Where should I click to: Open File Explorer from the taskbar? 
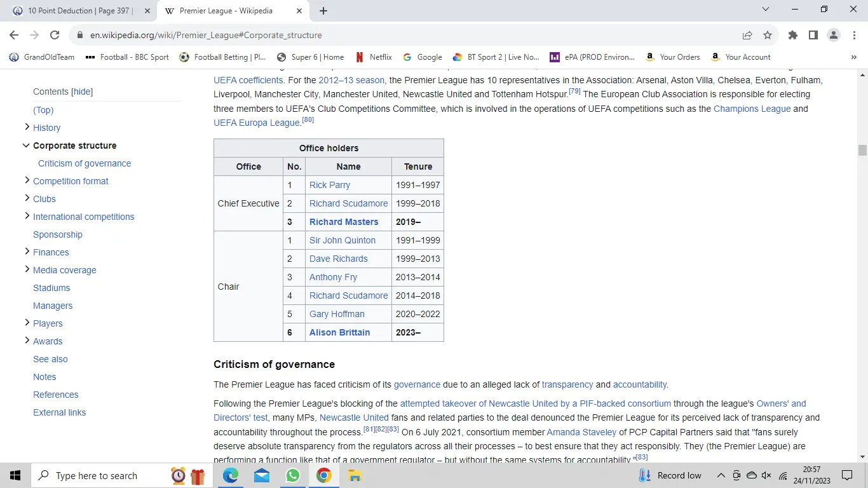click(x=355, y=475)
